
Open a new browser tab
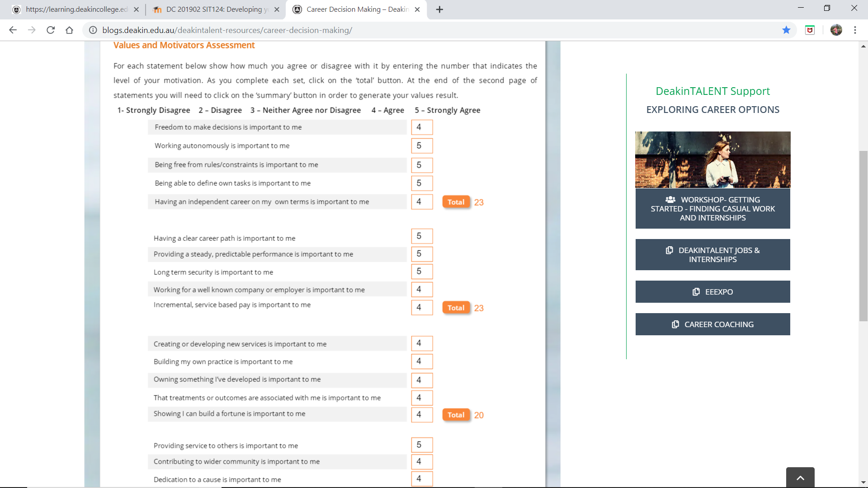tap(439, 9)
